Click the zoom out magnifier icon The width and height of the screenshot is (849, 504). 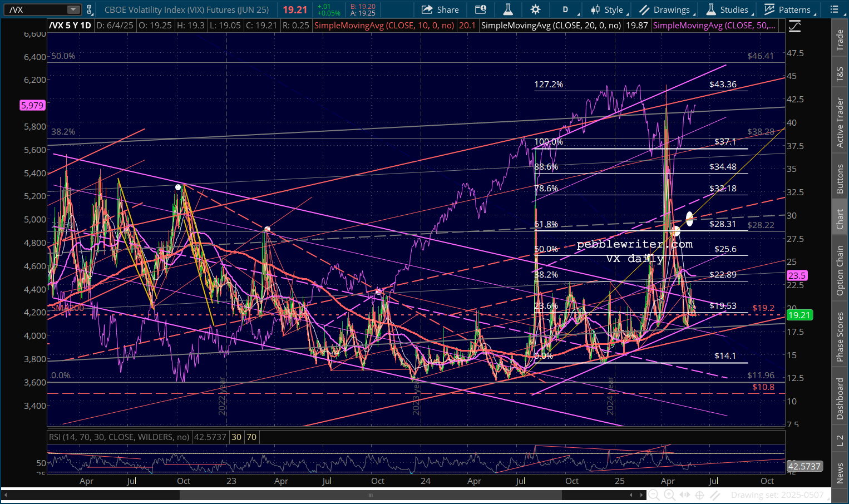coord(654,495)
